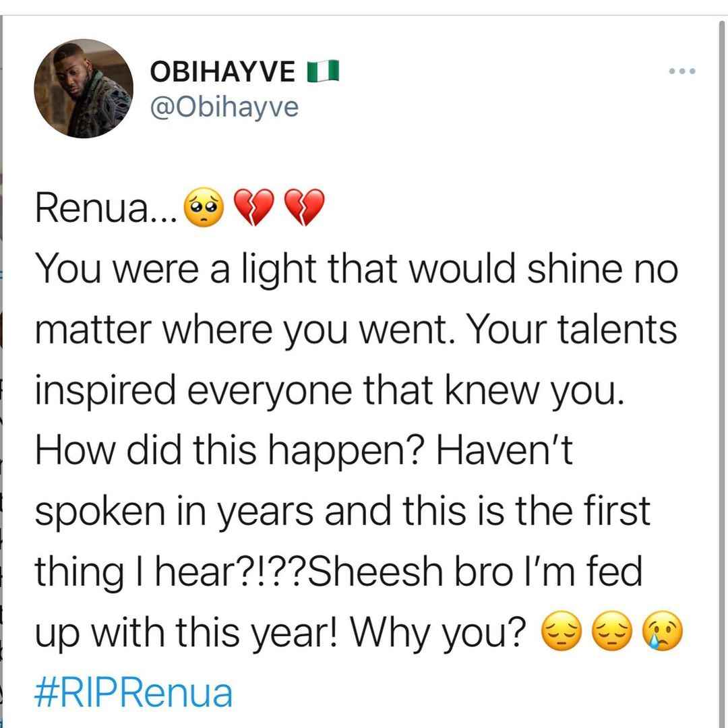728x728 pixels.
Task: Open the tweet's three-dot more options menu
Action: (x=681, y=71)
